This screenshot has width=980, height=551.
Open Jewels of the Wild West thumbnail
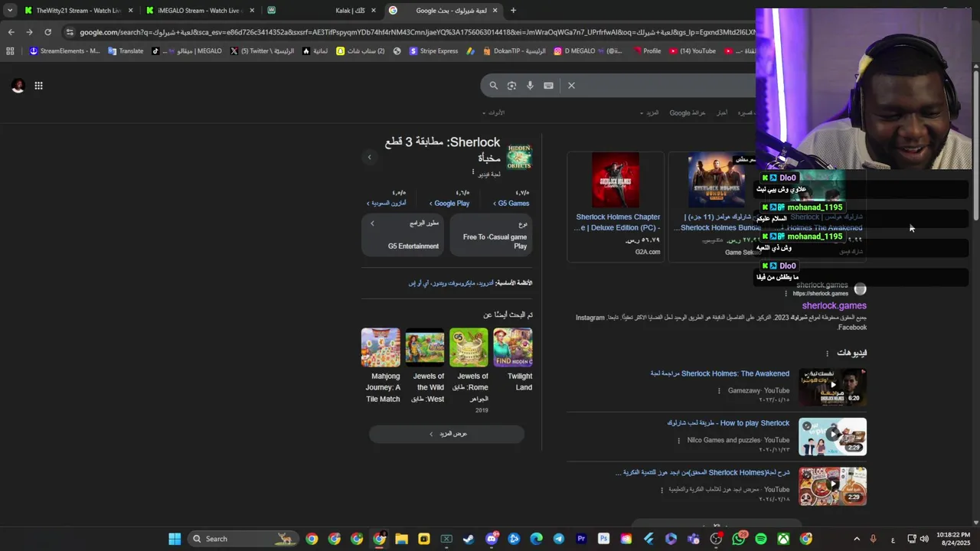coord(425,347)
